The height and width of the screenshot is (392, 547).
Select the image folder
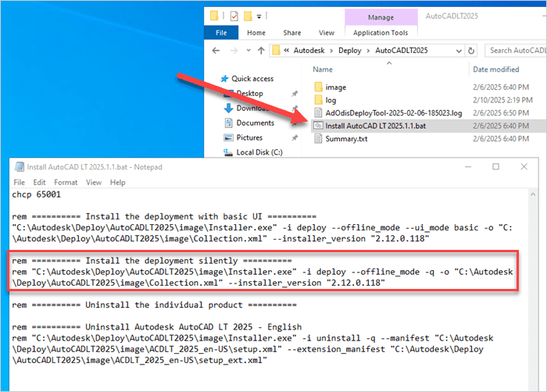click(335, 87)
